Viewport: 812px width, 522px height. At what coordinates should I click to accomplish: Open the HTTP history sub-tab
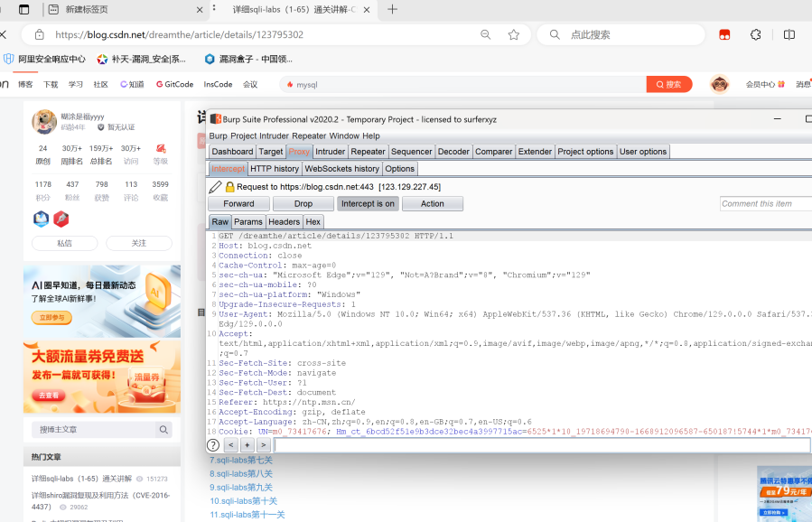[275, 168]
